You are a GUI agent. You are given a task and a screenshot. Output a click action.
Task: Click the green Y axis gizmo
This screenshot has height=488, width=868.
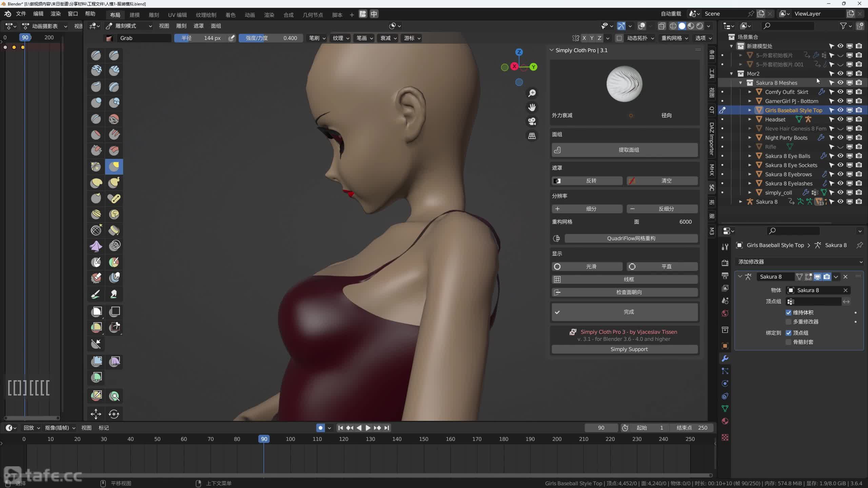533,67
